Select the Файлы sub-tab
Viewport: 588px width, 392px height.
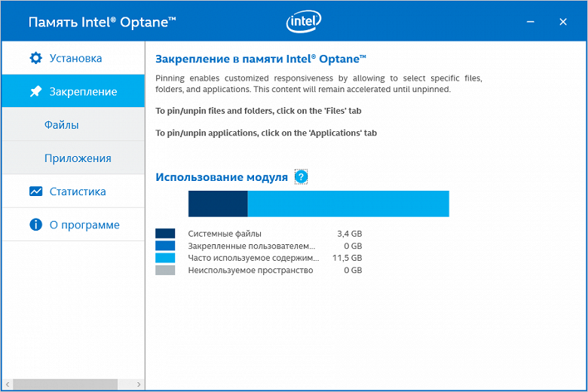point(61,125)
